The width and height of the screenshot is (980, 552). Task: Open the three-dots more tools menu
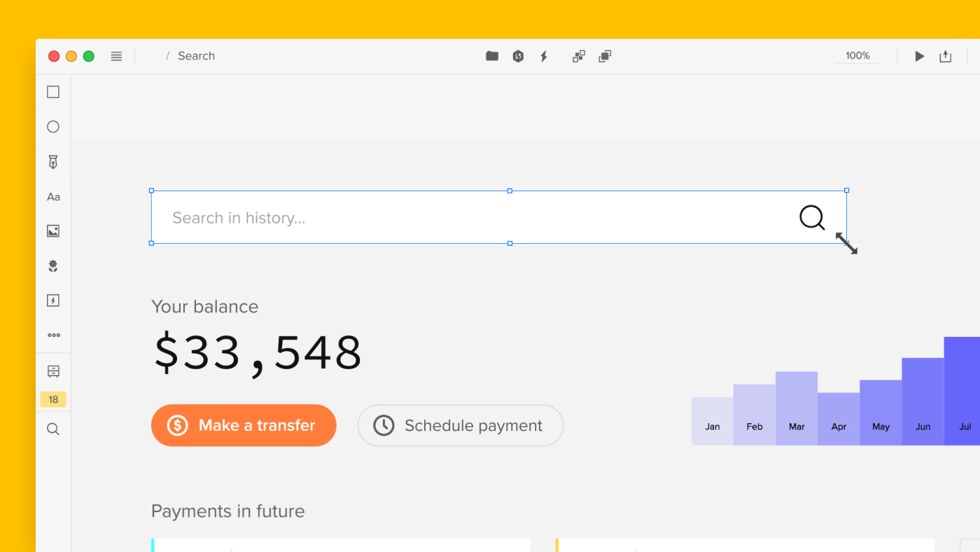[x=53, y=335]
